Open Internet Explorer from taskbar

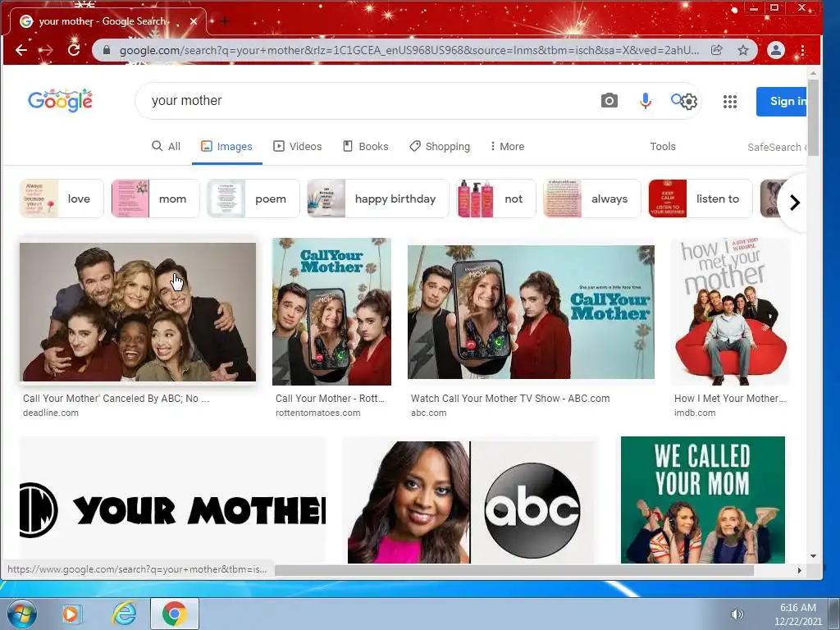(124, 614)
